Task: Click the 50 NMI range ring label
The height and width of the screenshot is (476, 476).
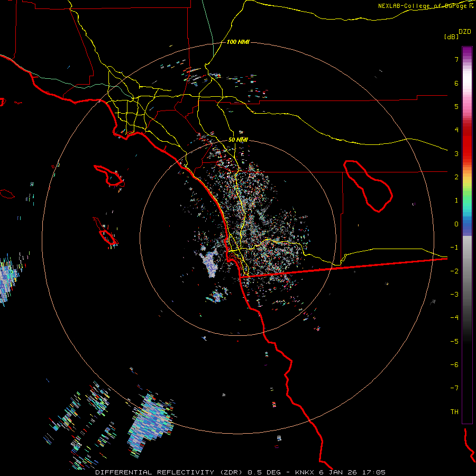Action: tap(238, 140)
